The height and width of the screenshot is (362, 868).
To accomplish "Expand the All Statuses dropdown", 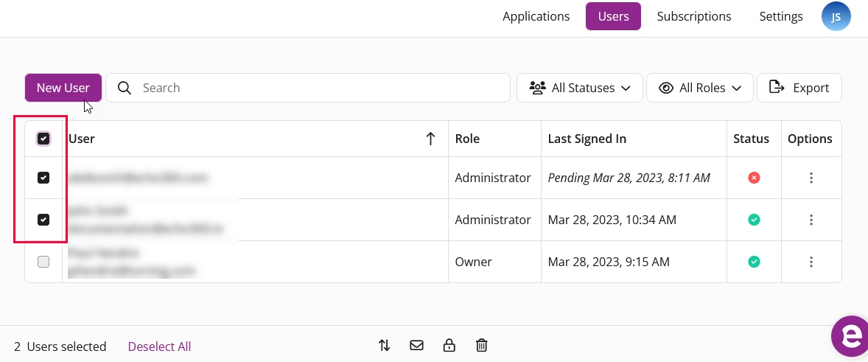I will [580, 88].
